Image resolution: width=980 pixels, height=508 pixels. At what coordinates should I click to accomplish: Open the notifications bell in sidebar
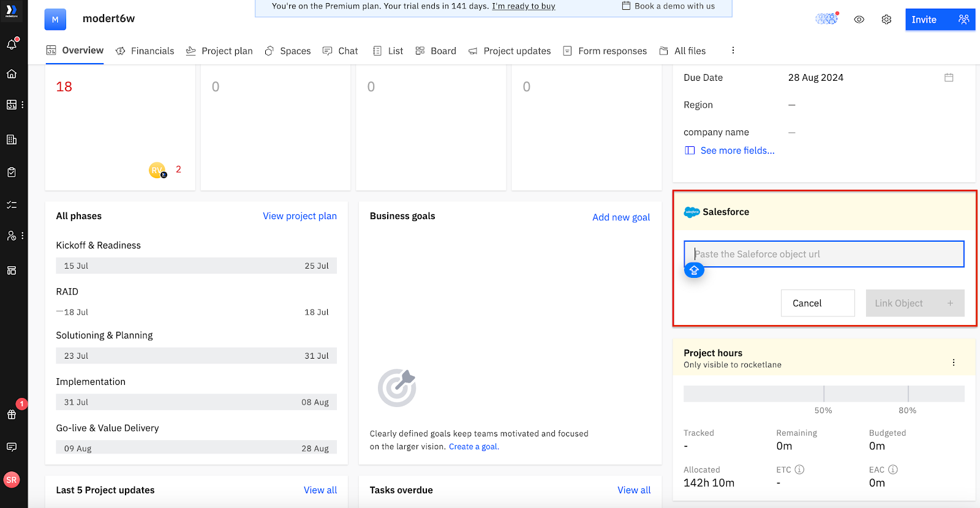(12, 44)
